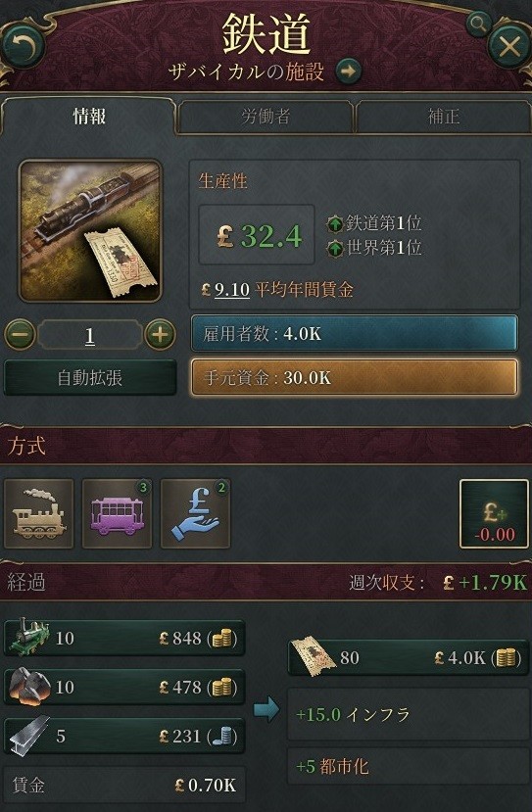532x812 pixels.
Task: Click the 雇用者数 4.0K bar
Action: [355, 333]
